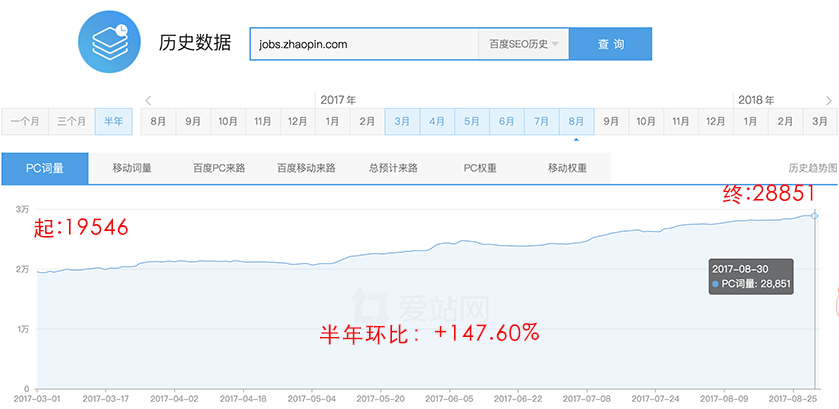Select 2月 under 2017年
839x409 pixels.
(367, 122)
